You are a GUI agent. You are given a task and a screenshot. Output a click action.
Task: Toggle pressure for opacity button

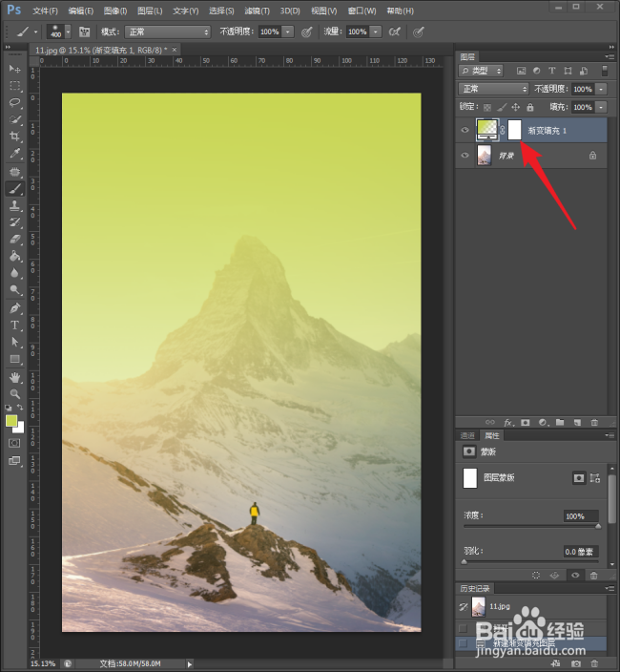306,31
